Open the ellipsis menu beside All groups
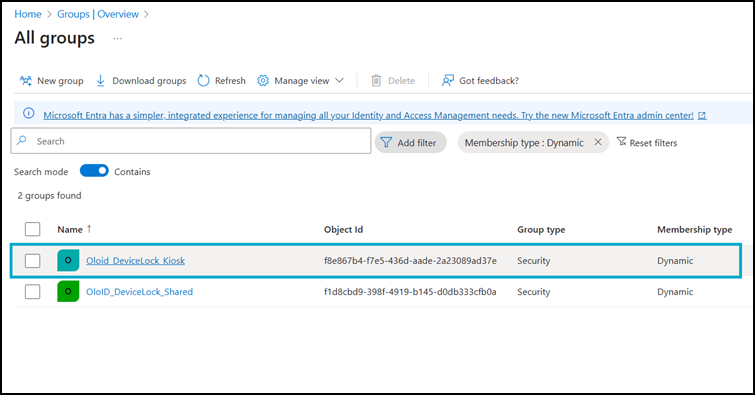 coord(117,38)
